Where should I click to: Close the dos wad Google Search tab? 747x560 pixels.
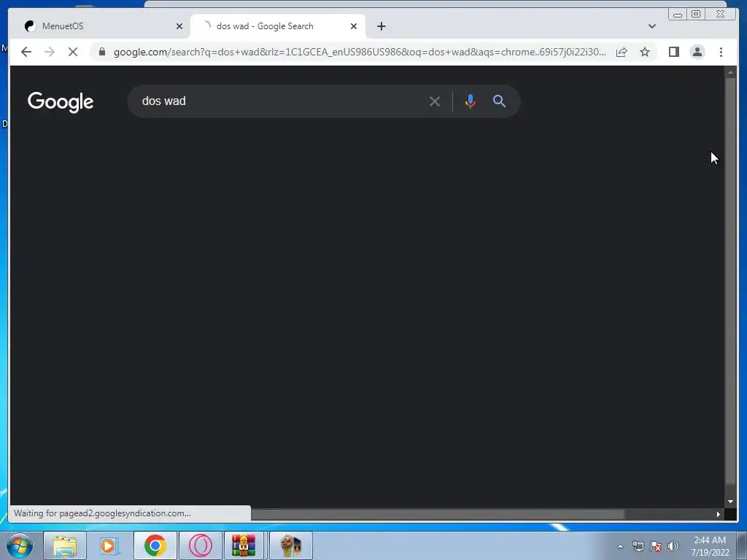(x=354, y=26)
